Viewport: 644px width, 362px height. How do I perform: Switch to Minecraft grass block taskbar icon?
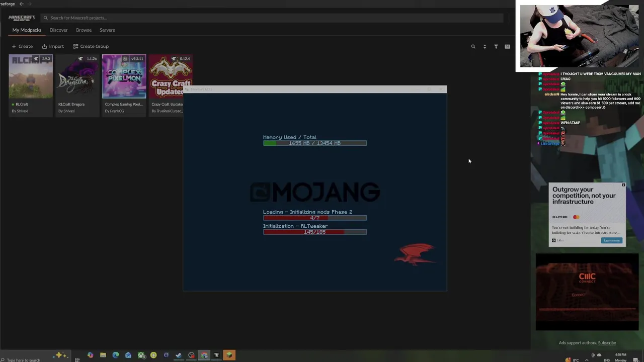[x=229, y=355]
